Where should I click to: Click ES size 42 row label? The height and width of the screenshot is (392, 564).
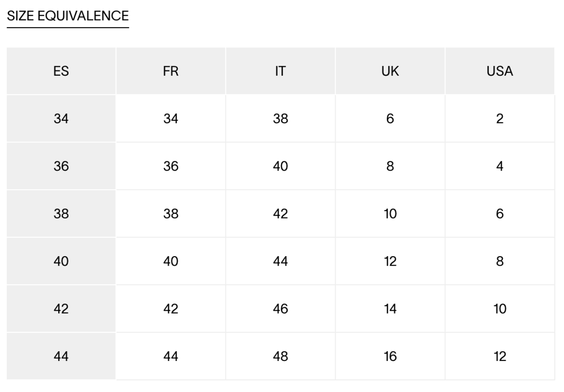(x=61, y=309)
